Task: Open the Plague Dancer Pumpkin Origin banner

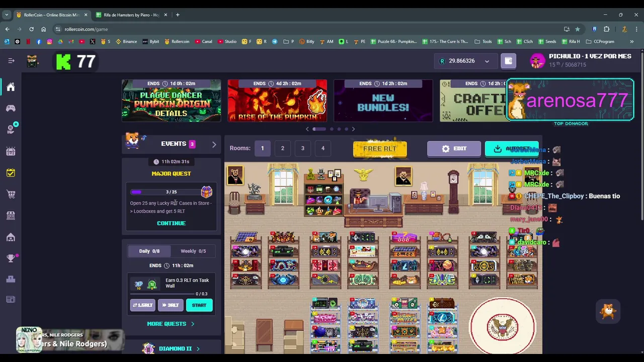Action: 171,101
